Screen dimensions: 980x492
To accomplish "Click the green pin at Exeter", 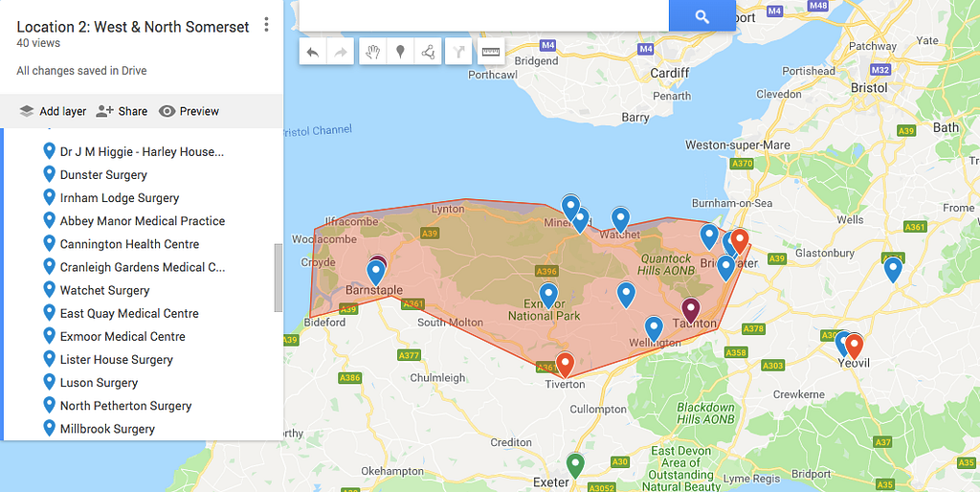I will 575,466.
